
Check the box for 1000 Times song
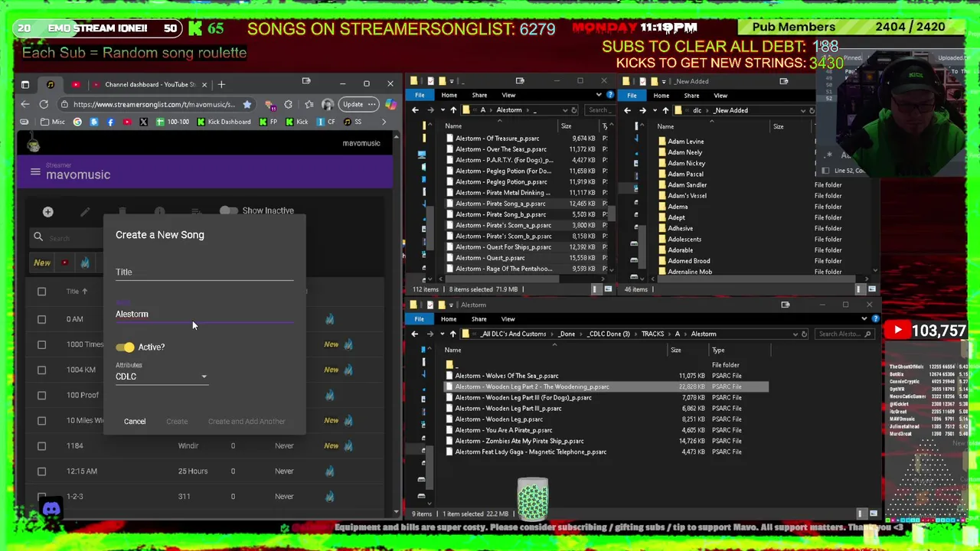tap(42, 344)
